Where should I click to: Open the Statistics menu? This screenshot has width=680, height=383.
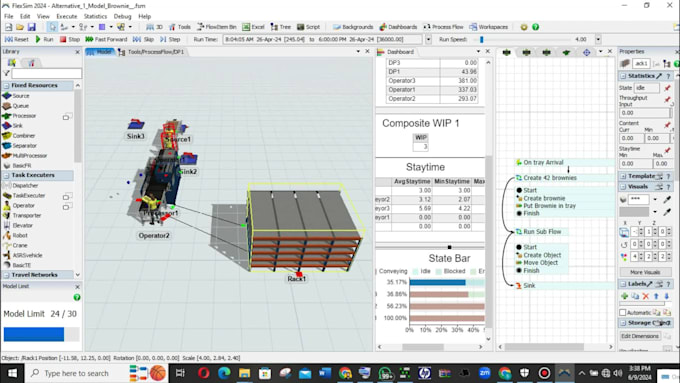coord(95,16)
